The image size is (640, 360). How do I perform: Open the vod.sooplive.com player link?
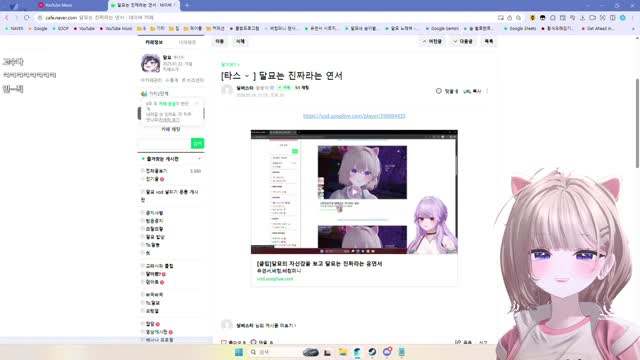coord(354,116)
